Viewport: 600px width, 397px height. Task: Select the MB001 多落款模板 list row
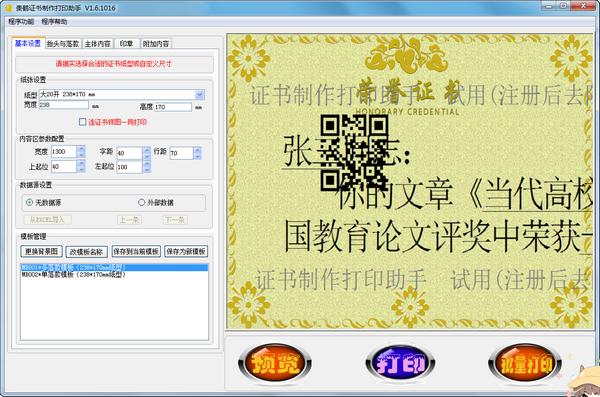(x=114, y=267)
